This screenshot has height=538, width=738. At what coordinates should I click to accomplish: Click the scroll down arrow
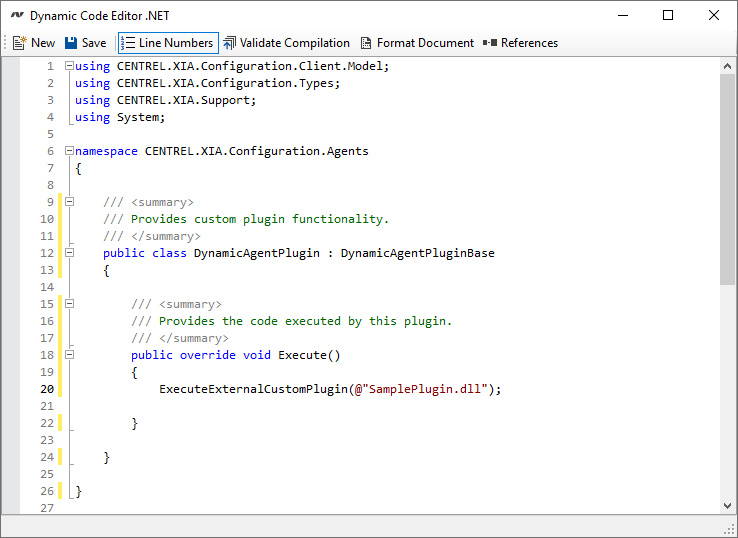pyautogui.click(x=727, y=506)
